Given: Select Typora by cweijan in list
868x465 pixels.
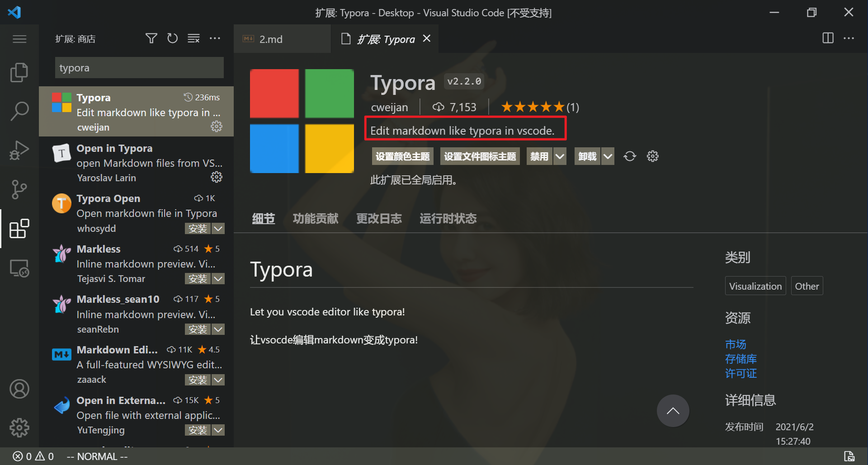Looking at the screenshot, I should 136,112.
